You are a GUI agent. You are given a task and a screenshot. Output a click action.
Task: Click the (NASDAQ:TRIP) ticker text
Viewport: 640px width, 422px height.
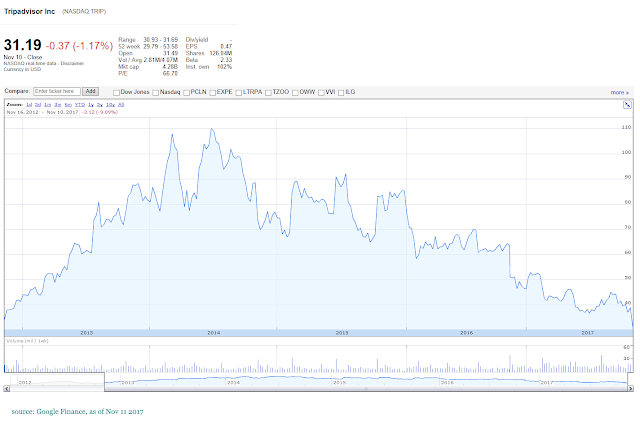coord(84,11)
